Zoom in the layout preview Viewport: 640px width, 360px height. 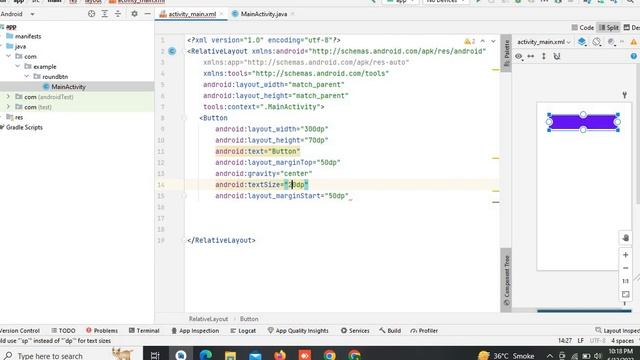click(625, 255)
